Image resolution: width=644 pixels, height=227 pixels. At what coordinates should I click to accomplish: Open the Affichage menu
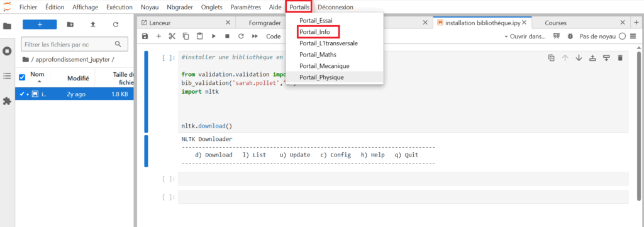[86, 7]
